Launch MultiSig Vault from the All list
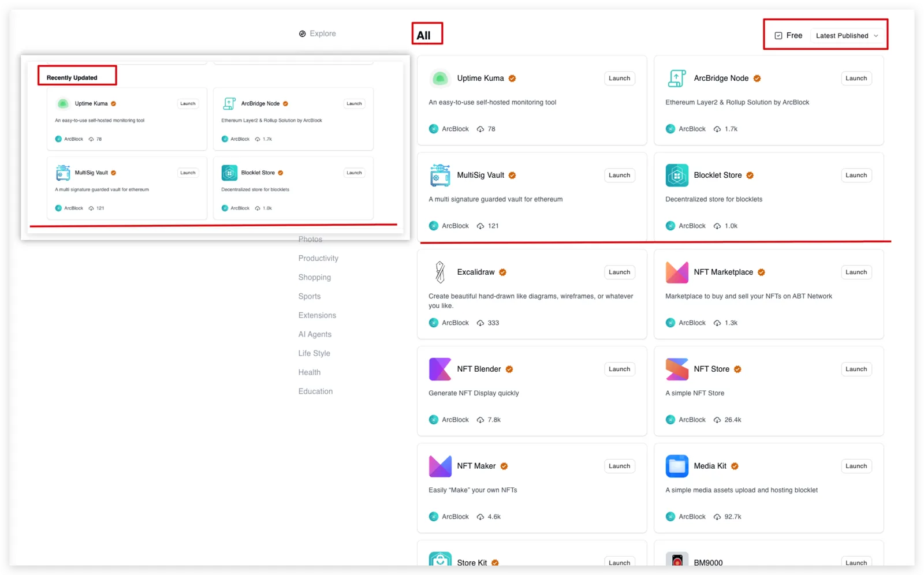Screen dimensions: 924x575 pyautogui.click(x=620, y=176)
